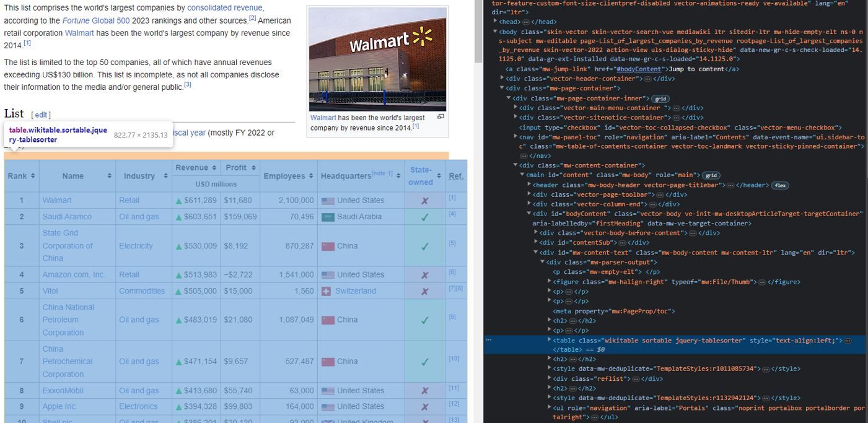
Task: Select $611,289 revenue cell
Action: 196,201
